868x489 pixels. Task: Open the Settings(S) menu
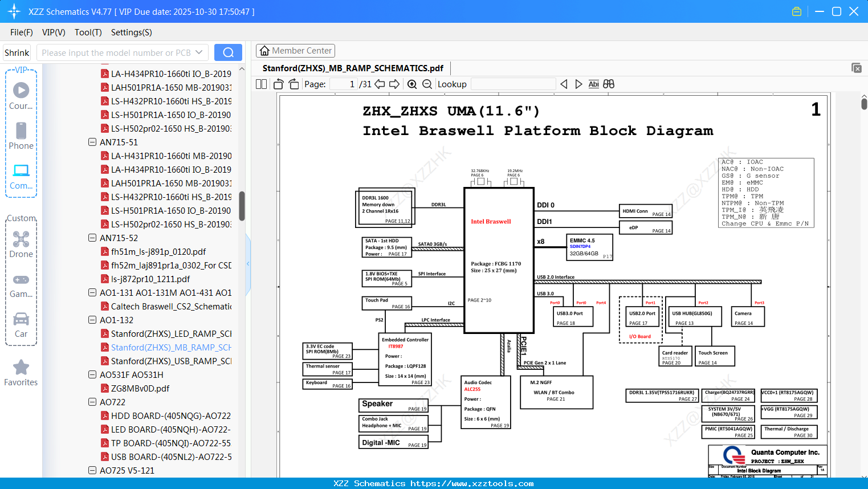click(132, 32)
